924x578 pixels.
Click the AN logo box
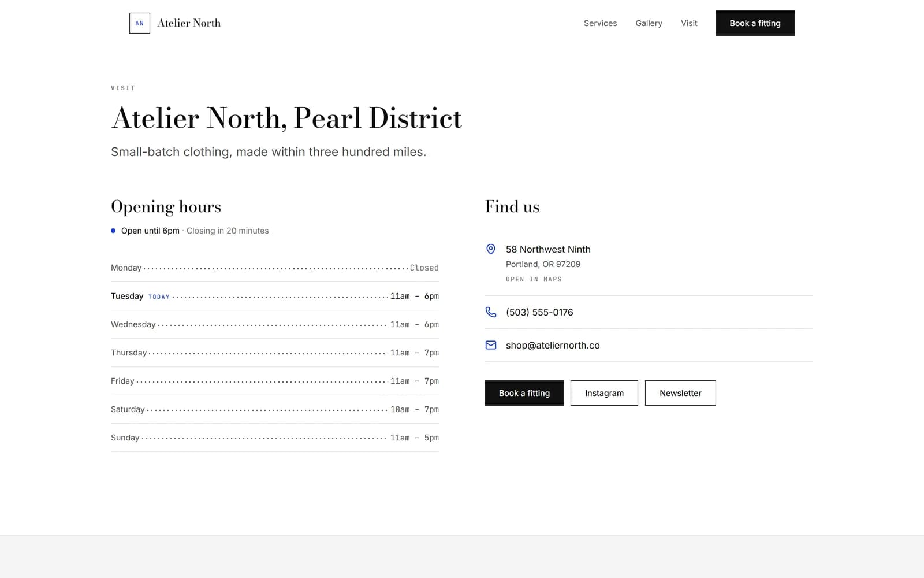click(x=139, y=23)
